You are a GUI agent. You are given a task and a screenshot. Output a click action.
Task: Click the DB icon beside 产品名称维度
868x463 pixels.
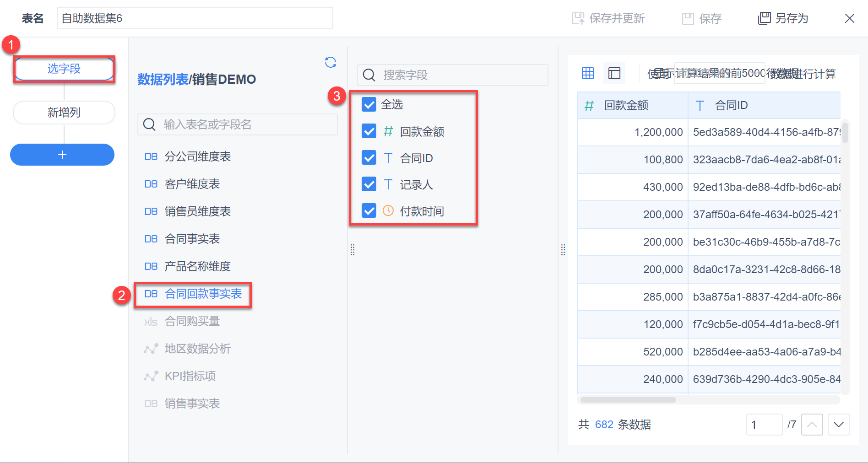click(151, 267)
